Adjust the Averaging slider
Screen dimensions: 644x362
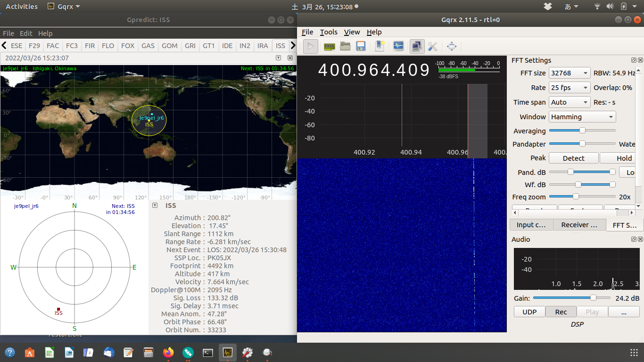[582, 131]
